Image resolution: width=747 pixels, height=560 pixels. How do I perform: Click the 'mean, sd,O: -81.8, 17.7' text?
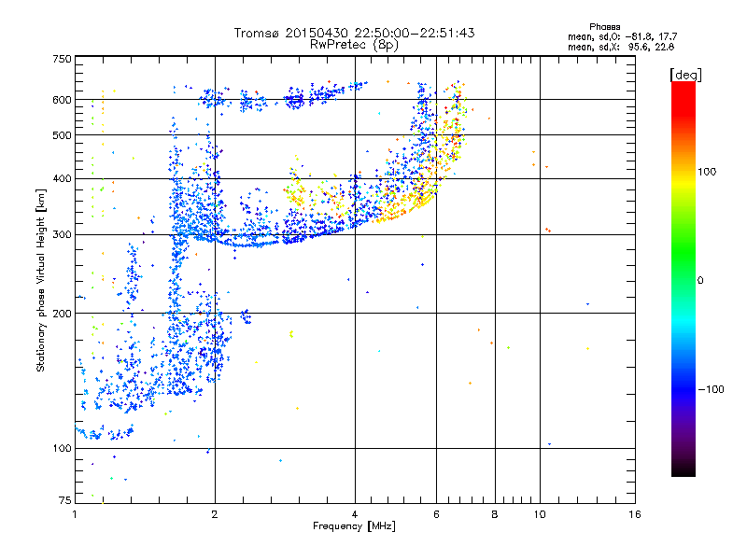[622, 36]
